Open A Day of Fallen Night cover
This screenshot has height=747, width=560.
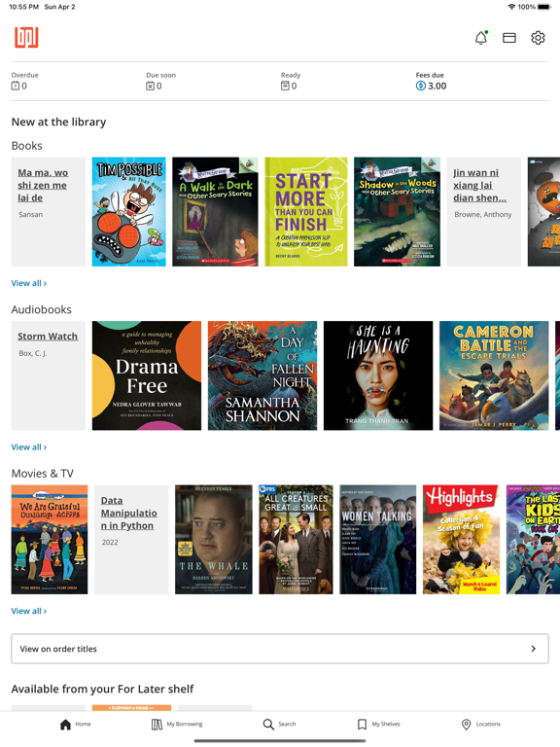pyautogui.click(x=262, y=375)
